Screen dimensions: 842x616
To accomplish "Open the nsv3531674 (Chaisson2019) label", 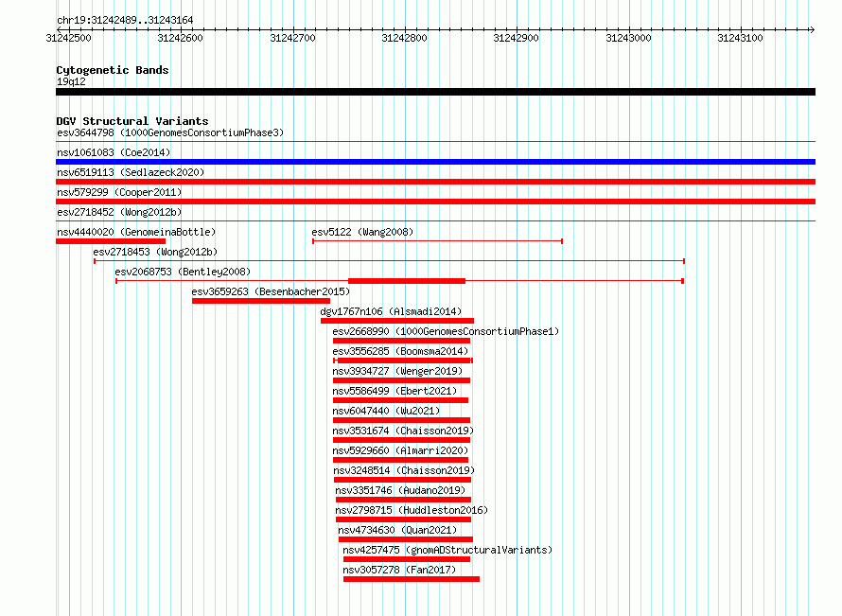I will pos(403,431).
